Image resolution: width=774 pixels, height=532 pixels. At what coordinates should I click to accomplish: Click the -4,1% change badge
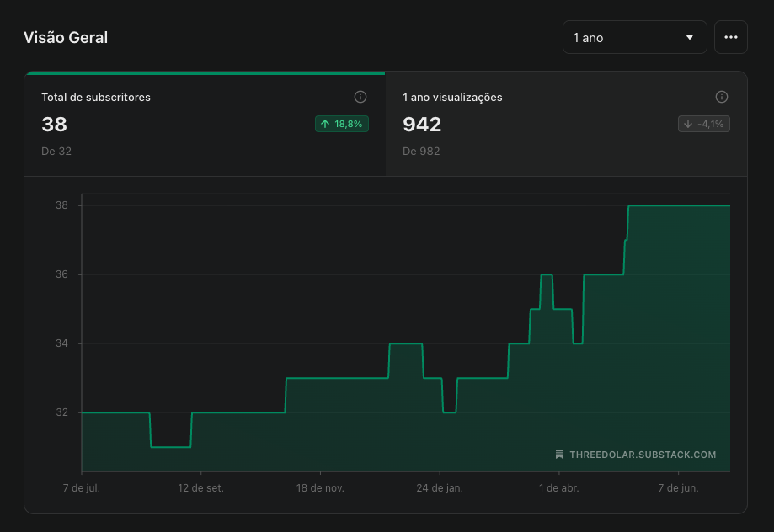[x=703, y=124]
